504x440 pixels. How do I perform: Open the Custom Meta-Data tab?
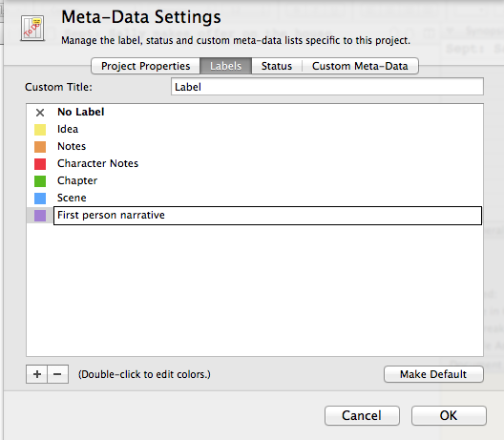tap(360, 66)
